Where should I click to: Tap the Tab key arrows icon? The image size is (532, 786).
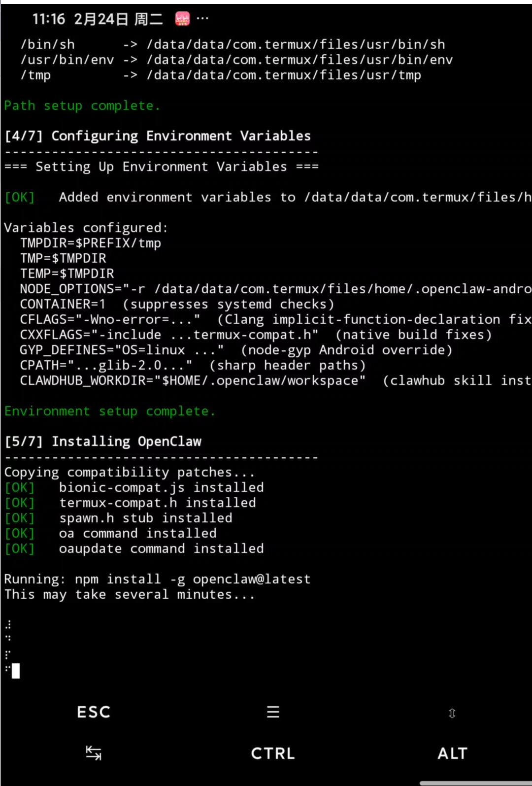point(94,753)
